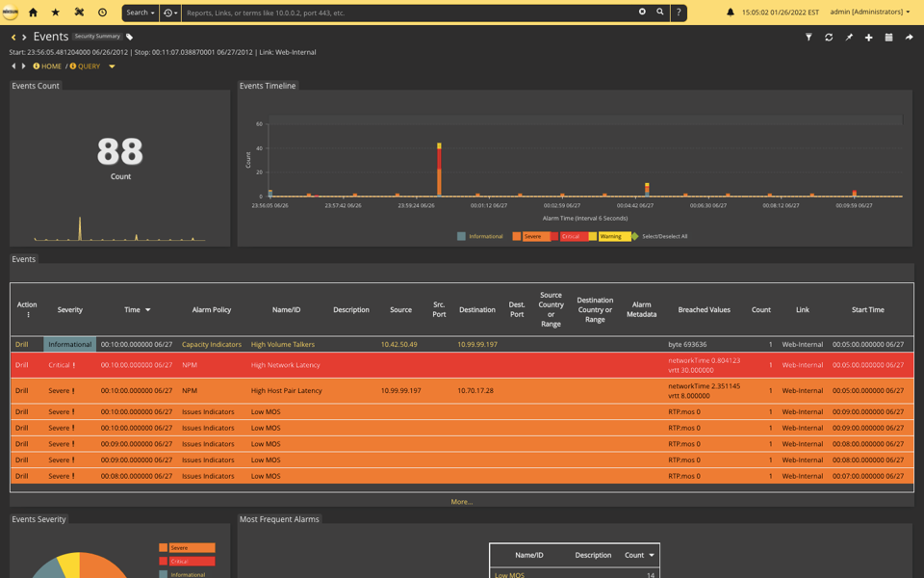The height and width of the screenshot is (578, 924).
Task: Toggle Warning series in timeline legend
Action: click(x=614, y=237)
